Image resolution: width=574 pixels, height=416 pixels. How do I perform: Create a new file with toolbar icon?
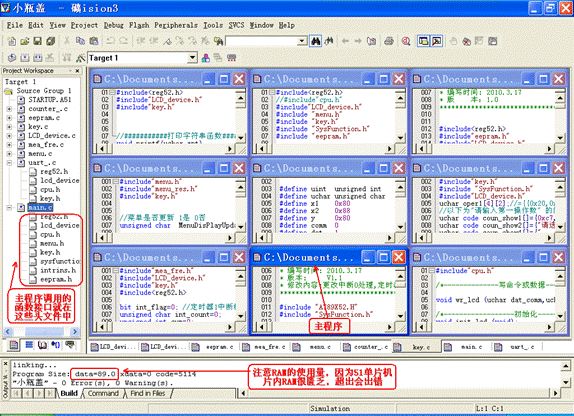(x=12, y=41)
